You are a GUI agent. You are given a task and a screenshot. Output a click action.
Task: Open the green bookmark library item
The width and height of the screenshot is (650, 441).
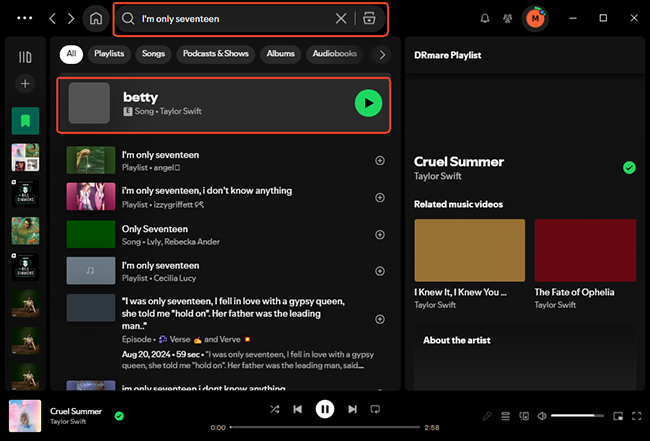pyautogui.click(x=25, y=121)
